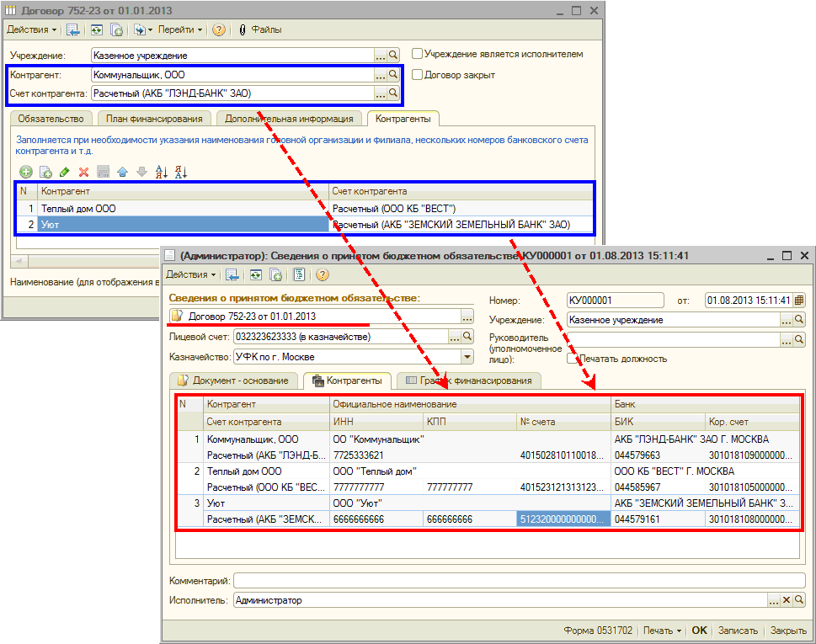Edit the current row with the pencil icon
816x644 pixels.
tap(65, 172)
